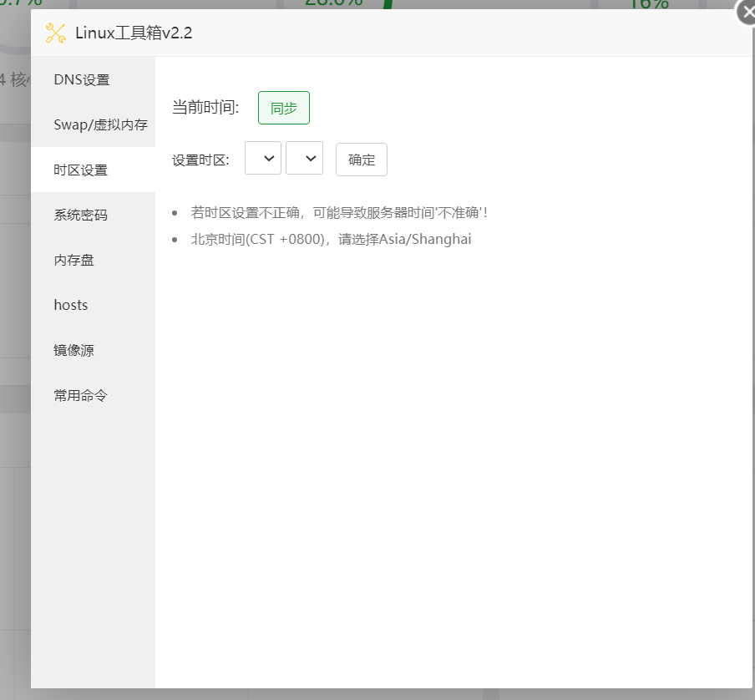Open 常用命令 tab

pos(93,396)
